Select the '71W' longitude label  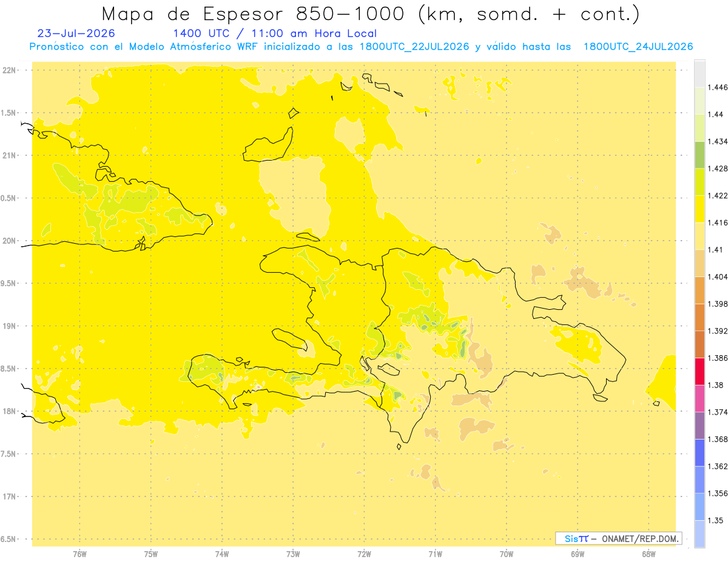(x=435, y=554)
